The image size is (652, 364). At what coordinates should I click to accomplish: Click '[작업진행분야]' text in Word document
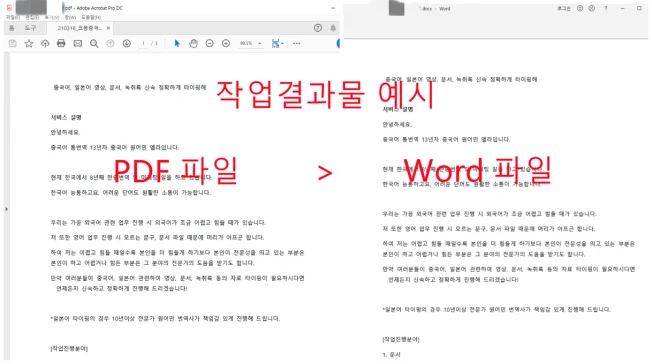click(401, 339)
